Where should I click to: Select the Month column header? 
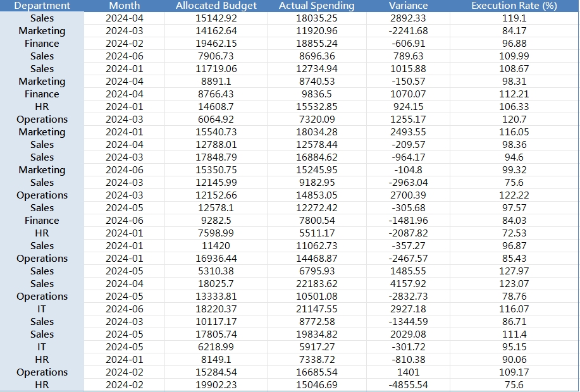pos(125,6)
